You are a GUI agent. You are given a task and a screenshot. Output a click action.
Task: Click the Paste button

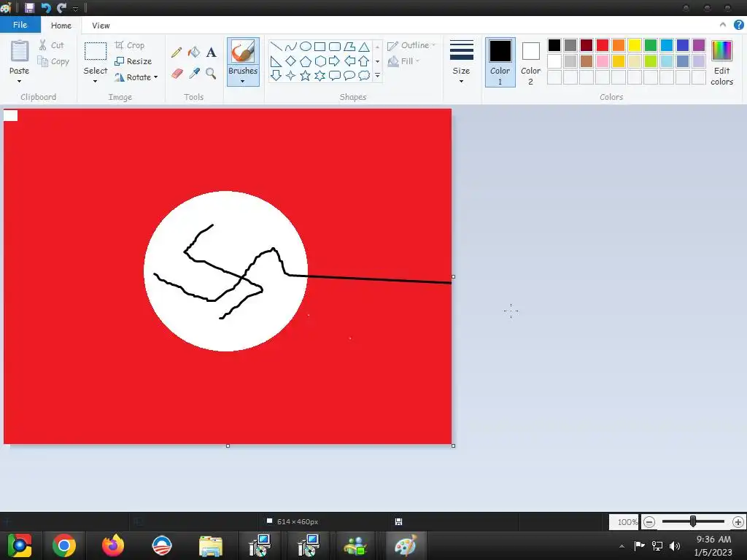coord(20,57)
